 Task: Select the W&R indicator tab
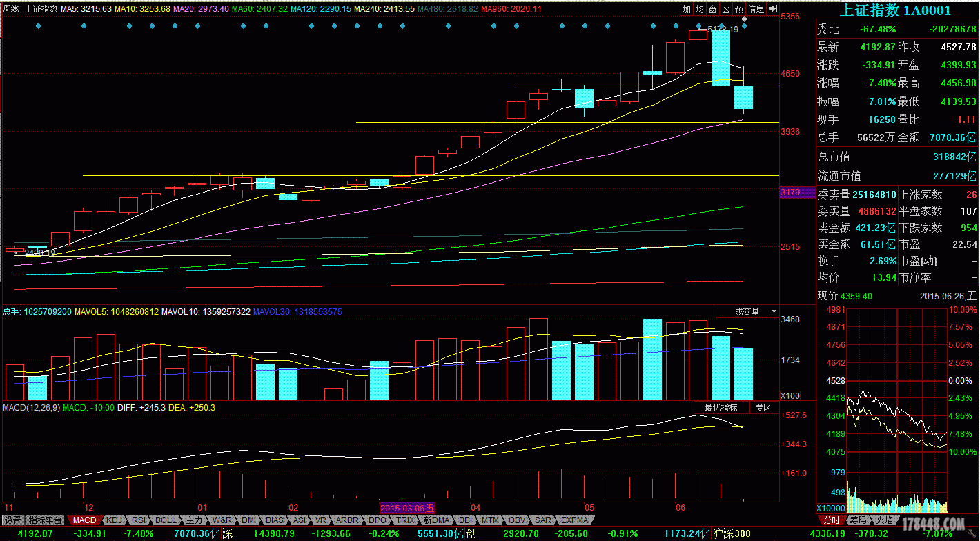click(x=222, y=520)
